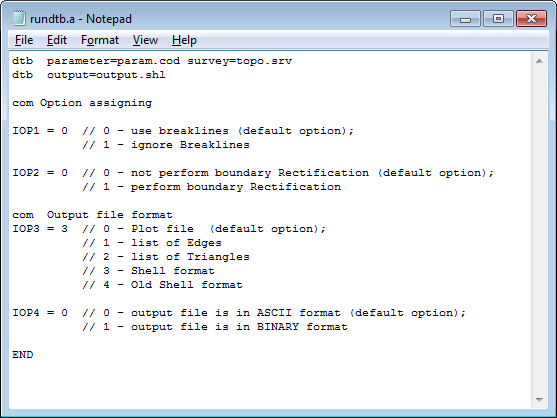557x418 pixels.
Task: Close the rundtb.a Notepad window
Action: (x=531, y=19)
